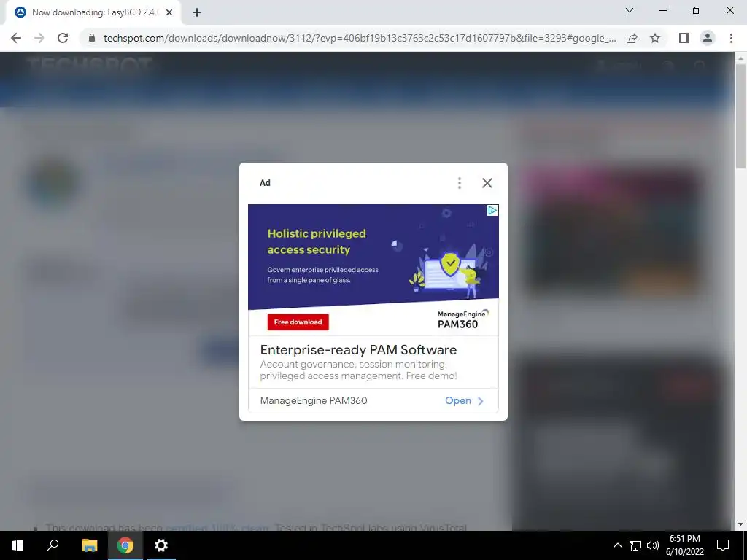This screenshot has width=747, height=560.
Task: Click the Enterprise-ready PAM Software headline
Action: point(358,349)
